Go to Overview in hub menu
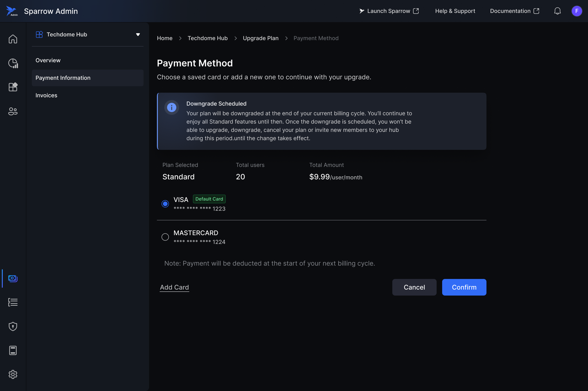588x391 pixels. point(48,60)
